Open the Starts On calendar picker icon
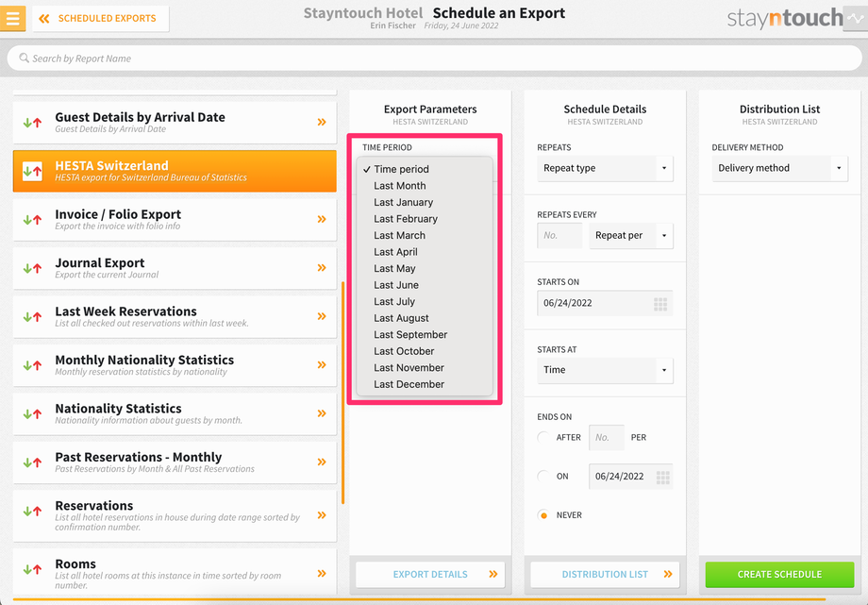The width and height of the screenshot is (868, 605). 660,304
